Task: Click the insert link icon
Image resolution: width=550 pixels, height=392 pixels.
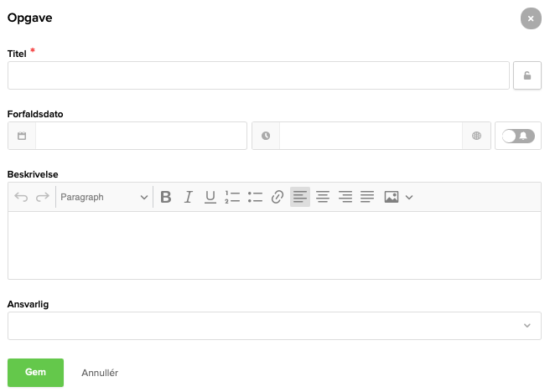Action: point(278,197)
